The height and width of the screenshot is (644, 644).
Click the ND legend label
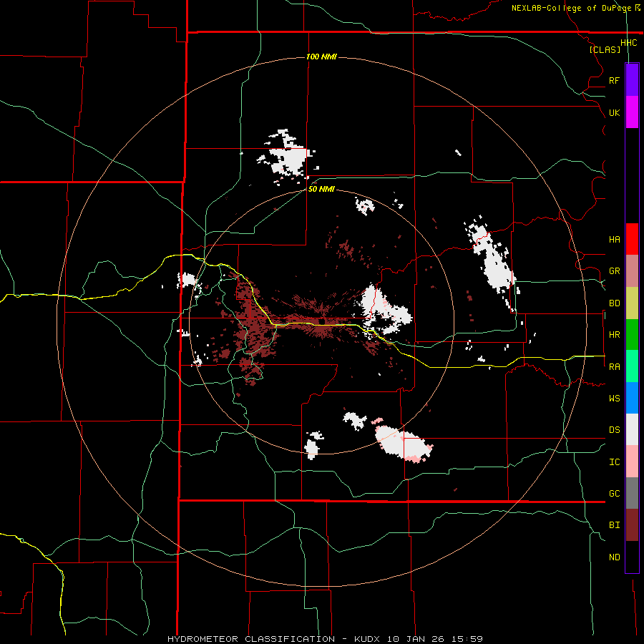[614, 557]
